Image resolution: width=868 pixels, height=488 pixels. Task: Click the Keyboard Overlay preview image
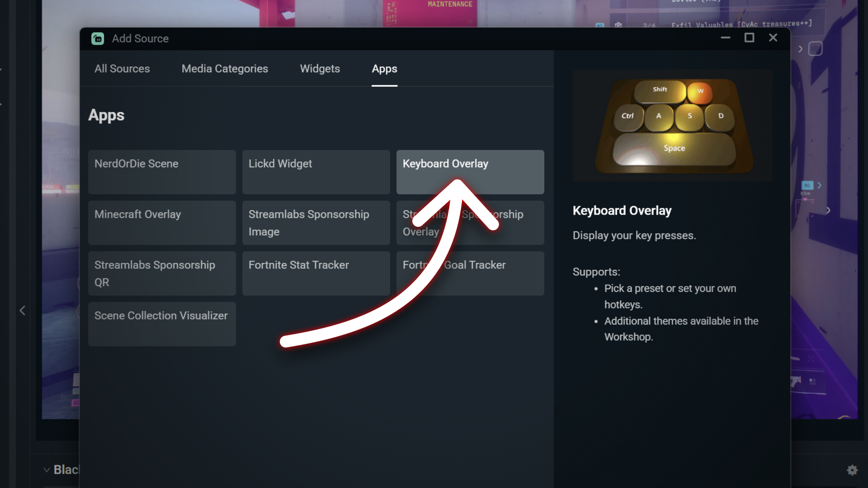[x=672, y=126]
